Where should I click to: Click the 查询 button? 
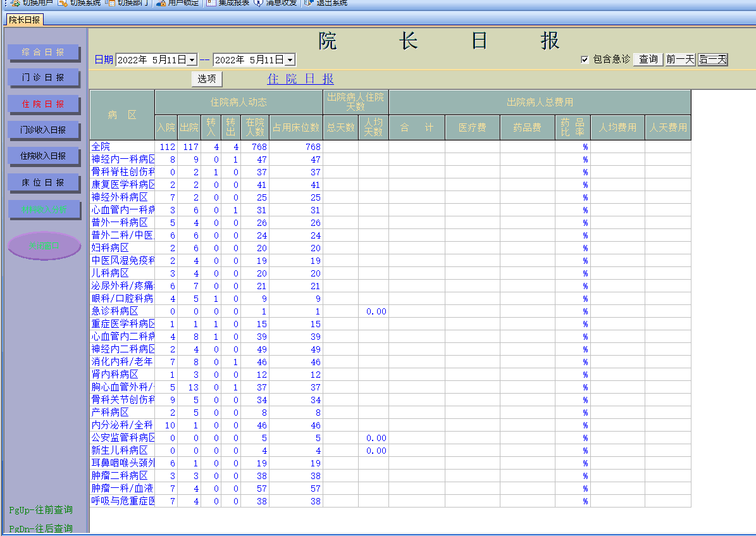pyautogui.click(x=648, y=59)
